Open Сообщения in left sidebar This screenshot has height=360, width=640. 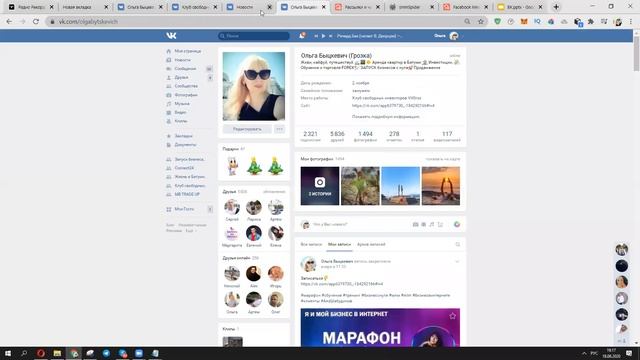185,69
